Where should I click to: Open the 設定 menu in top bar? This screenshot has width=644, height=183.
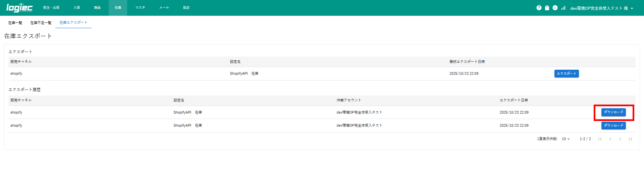(186, 8)
